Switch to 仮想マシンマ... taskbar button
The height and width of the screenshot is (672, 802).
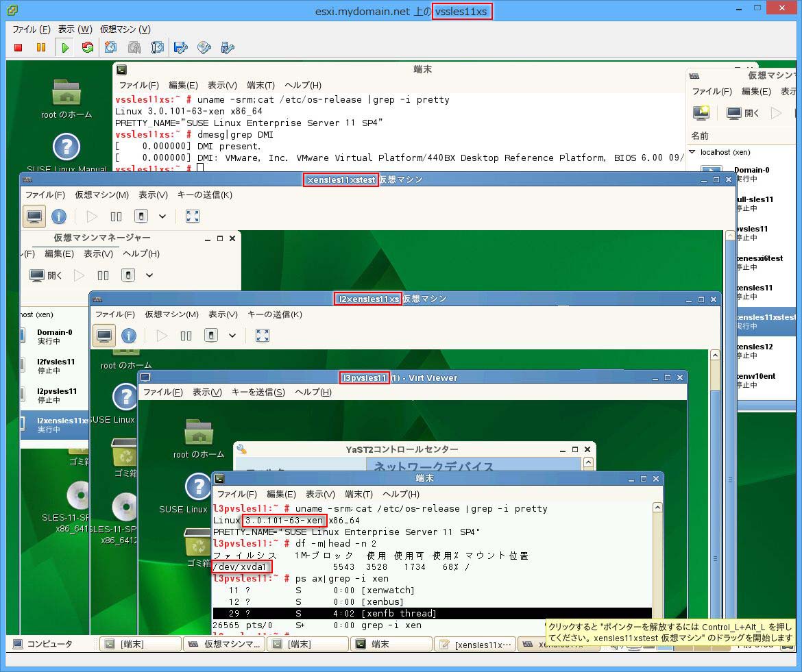coord(225,644)
